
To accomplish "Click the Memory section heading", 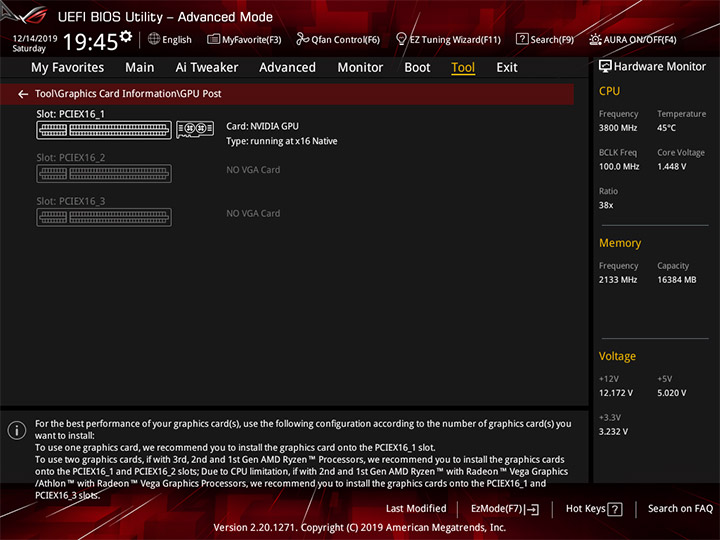I will click(619, 243).
